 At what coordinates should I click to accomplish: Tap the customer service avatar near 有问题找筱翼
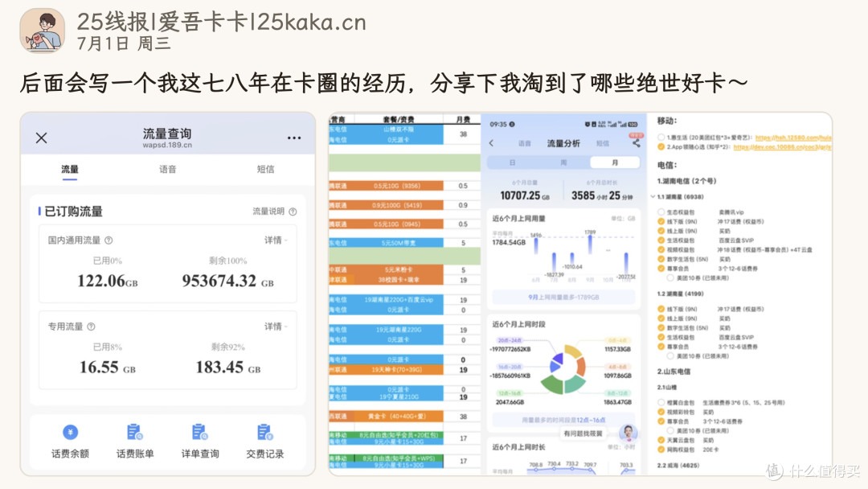click(628, 433)
